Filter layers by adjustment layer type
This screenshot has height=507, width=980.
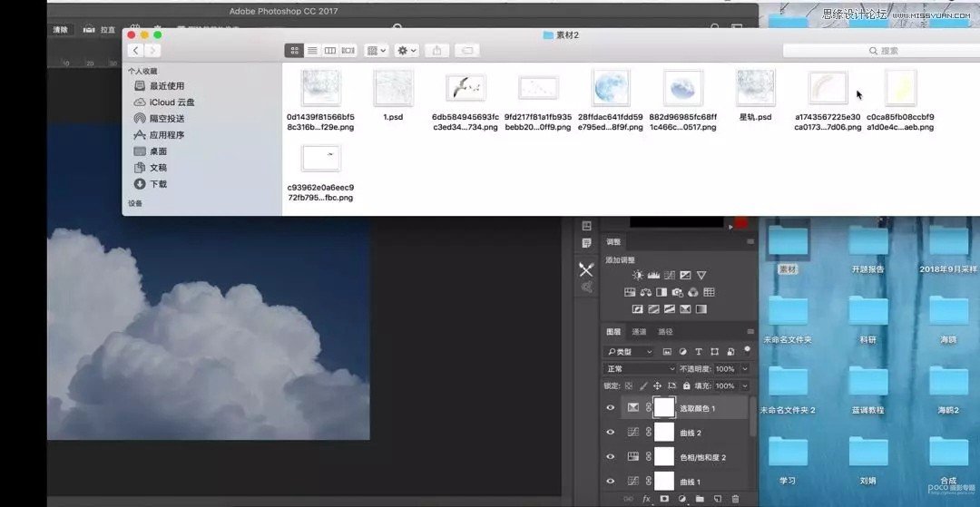682,352
